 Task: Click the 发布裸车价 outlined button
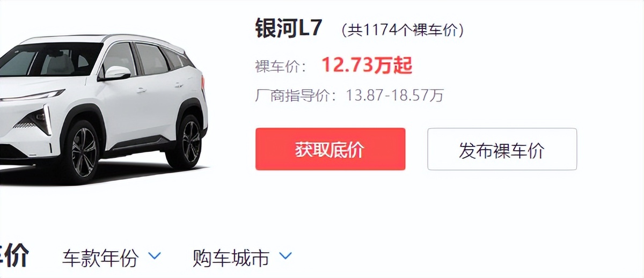coord(502,149)
